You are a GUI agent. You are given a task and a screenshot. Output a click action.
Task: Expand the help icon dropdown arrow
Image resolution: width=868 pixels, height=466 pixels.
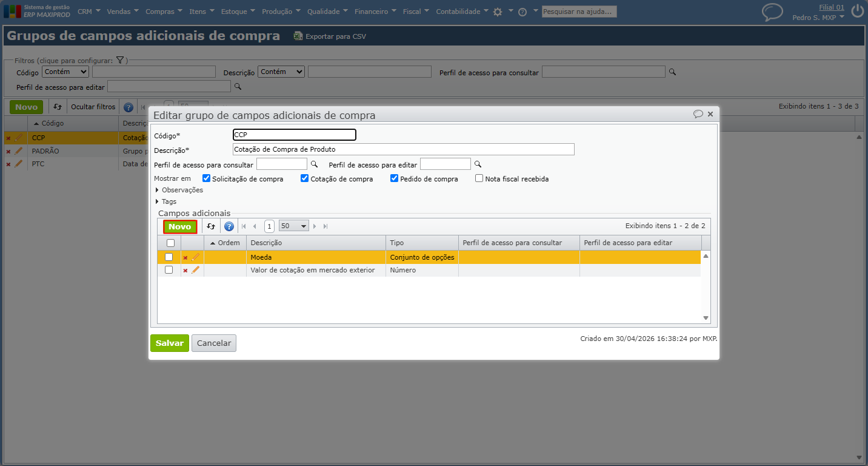click(x=535, y=11)
